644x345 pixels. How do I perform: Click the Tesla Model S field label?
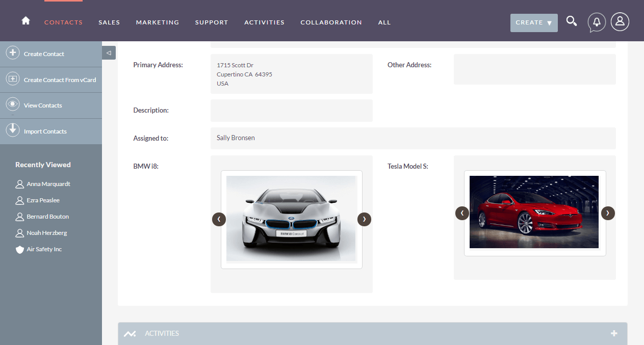point(408,166)
